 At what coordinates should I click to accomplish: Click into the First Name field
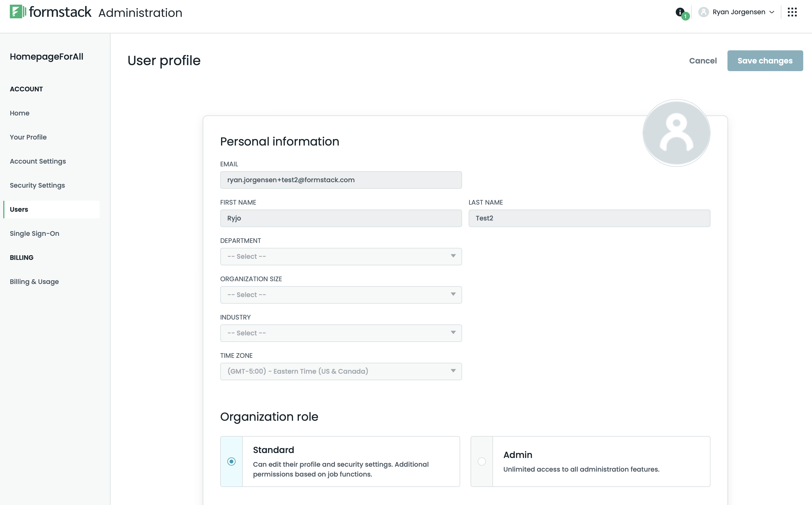[x=341, y=218]
